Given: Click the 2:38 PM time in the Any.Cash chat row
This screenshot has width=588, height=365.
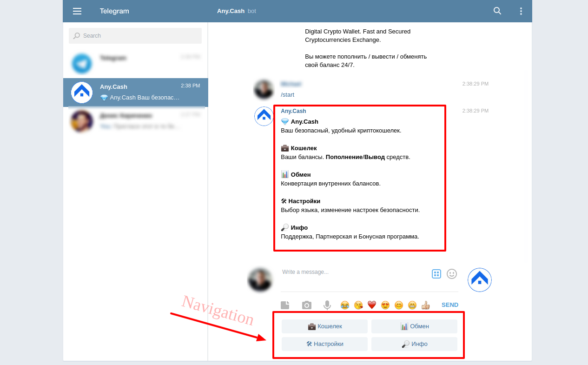Looking at the screenshot, I should pyautogui.click(x=191, y=86).
